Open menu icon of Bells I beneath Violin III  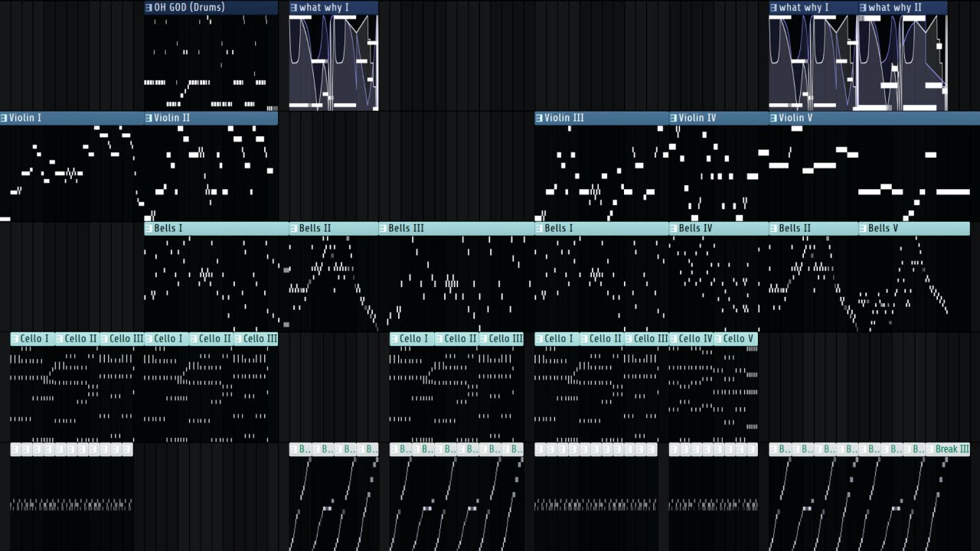pyautogui.click(x=540, y=228)
